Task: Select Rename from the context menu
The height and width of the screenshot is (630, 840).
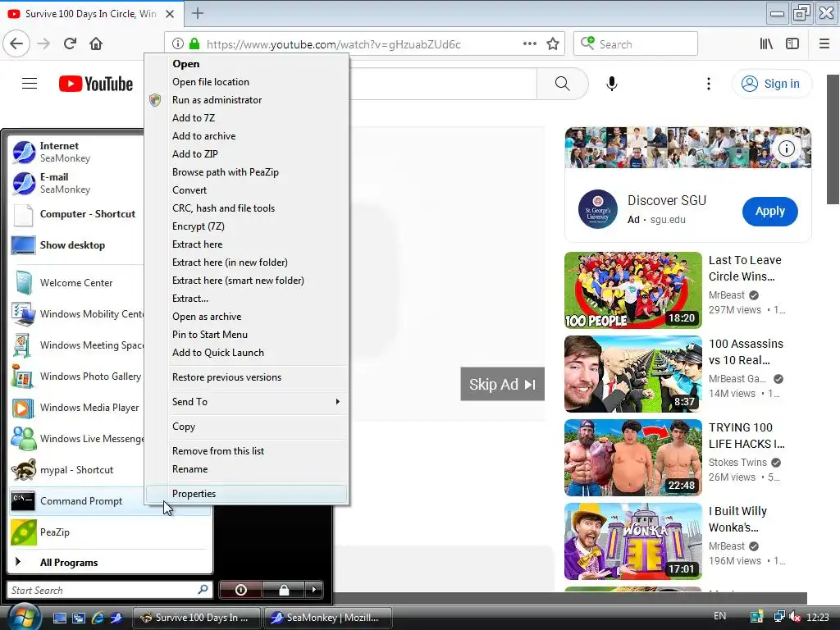Action: [x=246, y=469]
